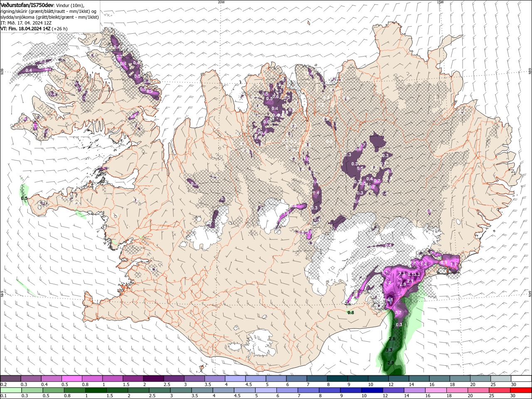This screenshot has height=399, width=532.
Task: Click the light grey swatch labeled 25 in top scale
Action: [x=500, y=379]
